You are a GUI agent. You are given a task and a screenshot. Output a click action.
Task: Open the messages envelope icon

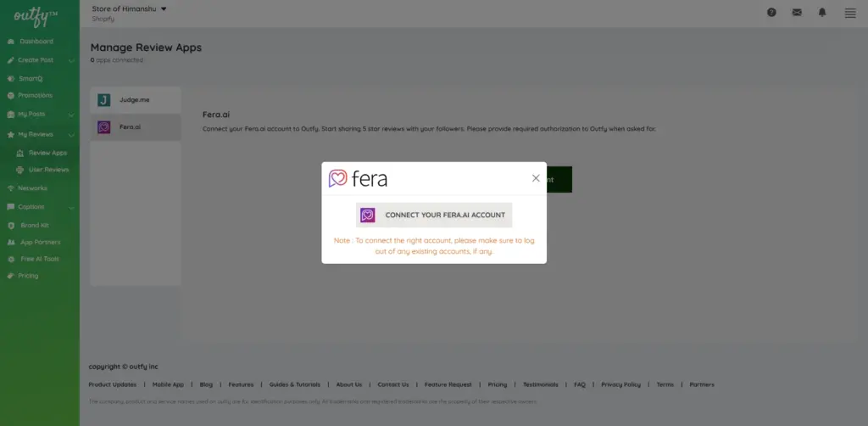pyautogui.click(x=797, y=13)
